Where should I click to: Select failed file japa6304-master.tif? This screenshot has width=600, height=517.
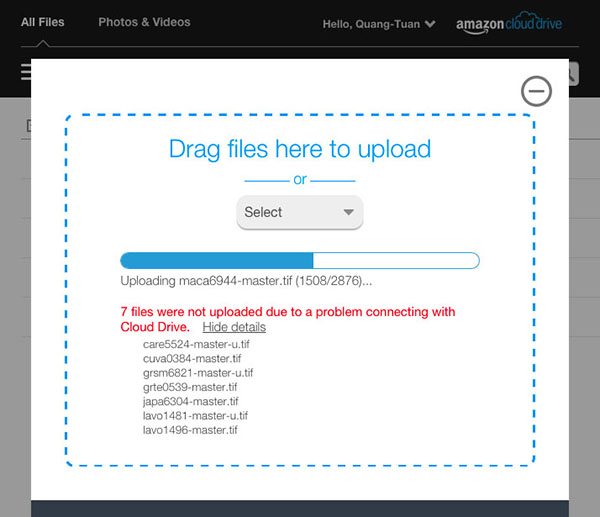191,401
